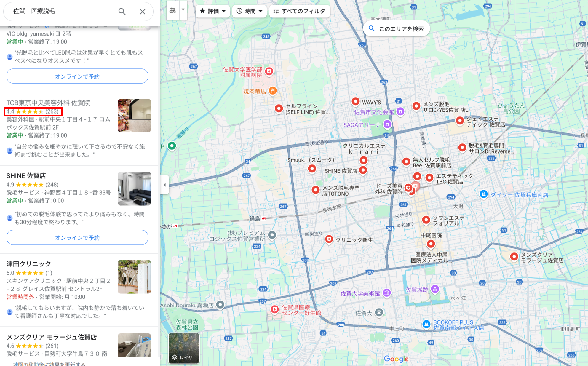Open TCB東京中央美容外科 佐賀院 listing
The width and height of the screenshot is (588, 366).
pos(48,103)
